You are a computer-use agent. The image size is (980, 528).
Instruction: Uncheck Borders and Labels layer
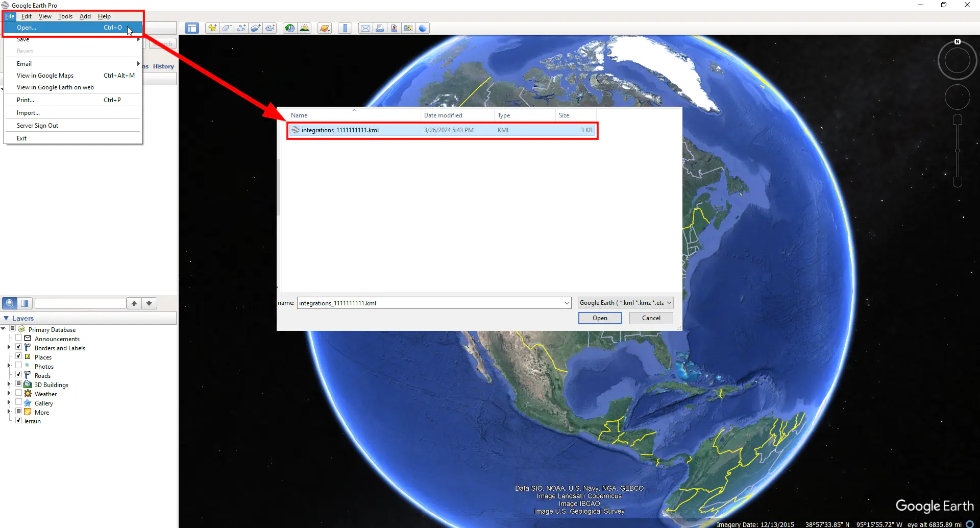19,347
